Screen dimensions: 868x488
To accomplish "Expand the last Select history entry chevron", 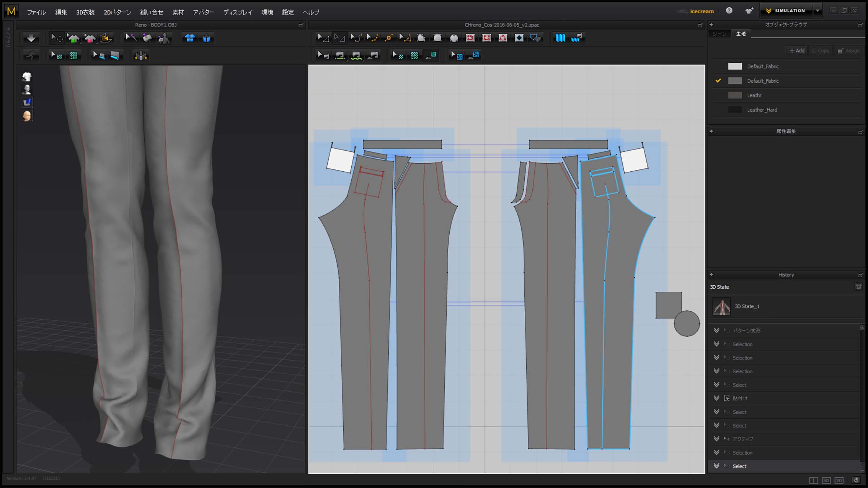I will 716,466.
